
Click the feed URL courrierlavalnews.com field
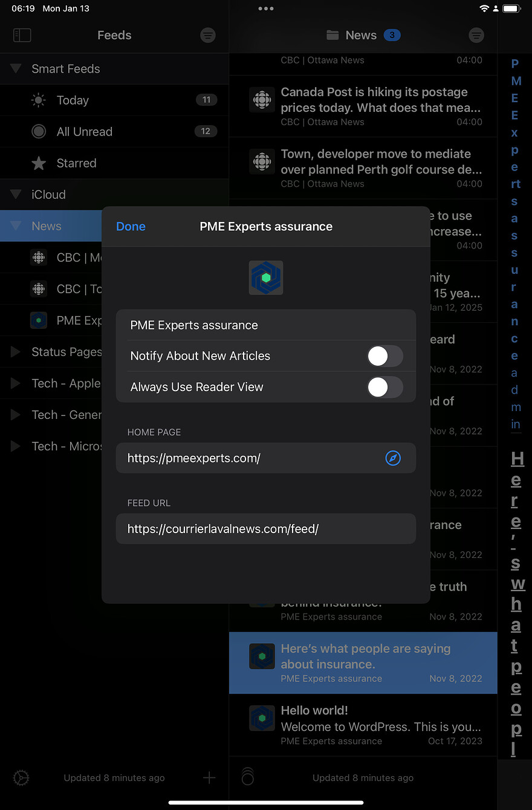[266, 529]
